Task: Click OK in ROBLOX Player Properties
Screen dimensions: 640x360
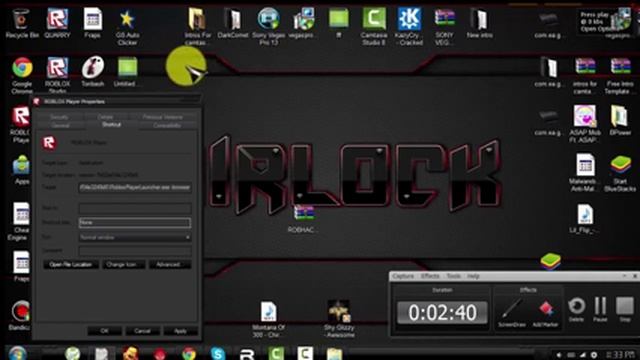Action: click(x=104, y=331)
